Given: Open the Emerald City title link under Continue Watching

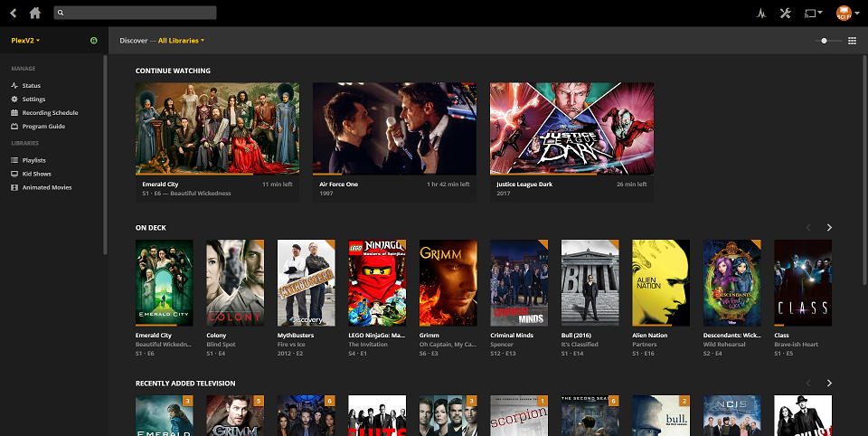Looking at the screenshot, I should [160, 184].
